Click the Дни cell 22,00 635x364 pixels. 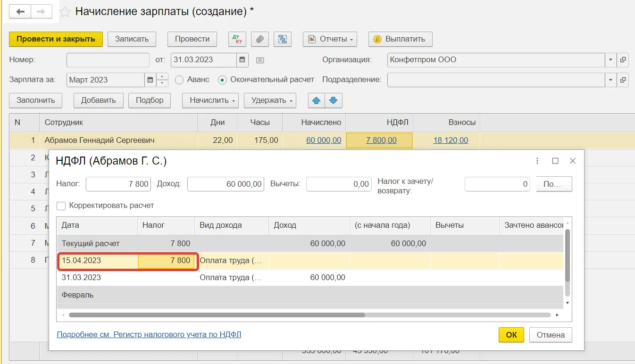(217, 140)
